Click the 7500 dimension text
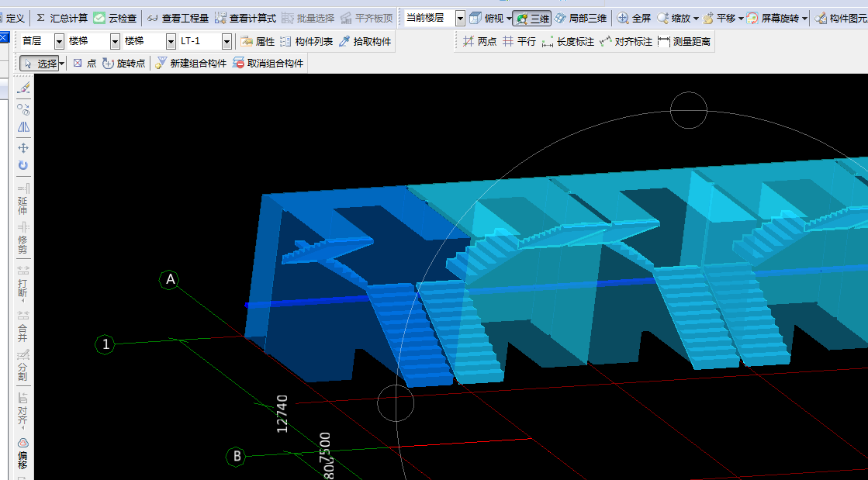This screenshot has width=868, height=480. point(325,447)
